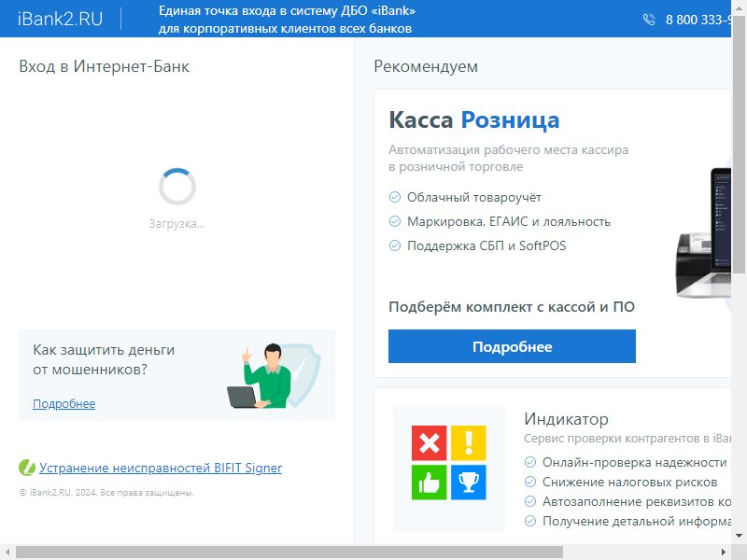Open the Подробнее link about fraud protection
747x560 pixels.
point(63,404)
